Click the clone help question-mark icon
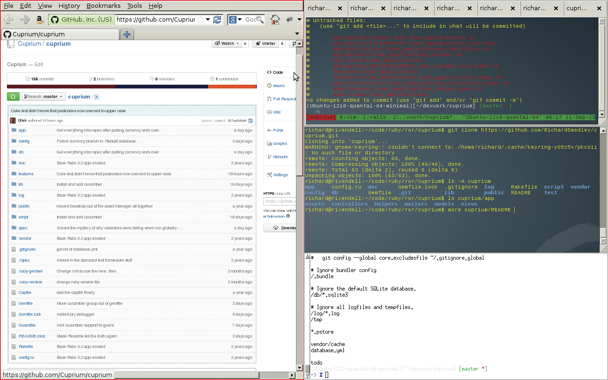 288,216
